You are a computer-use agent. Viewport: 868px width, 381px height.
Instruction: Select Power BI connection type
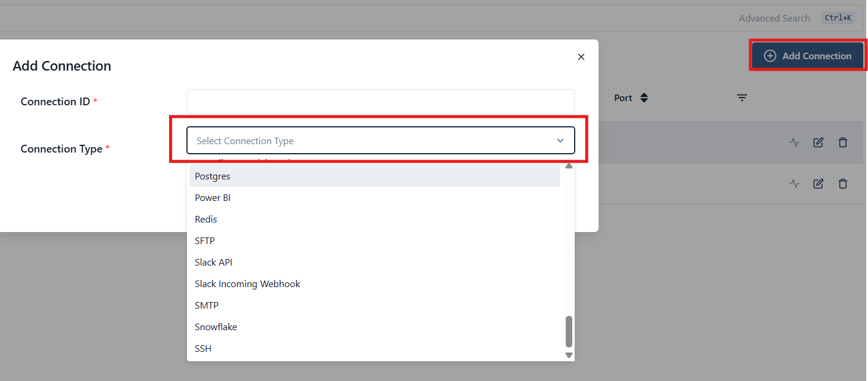click(x=213, y=198)
